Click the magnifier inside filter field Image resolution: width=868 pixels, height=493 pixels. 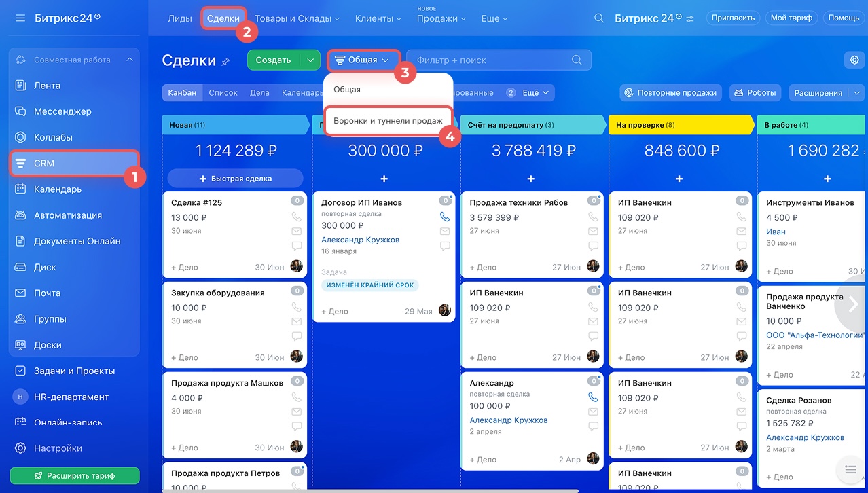(577, 60)
